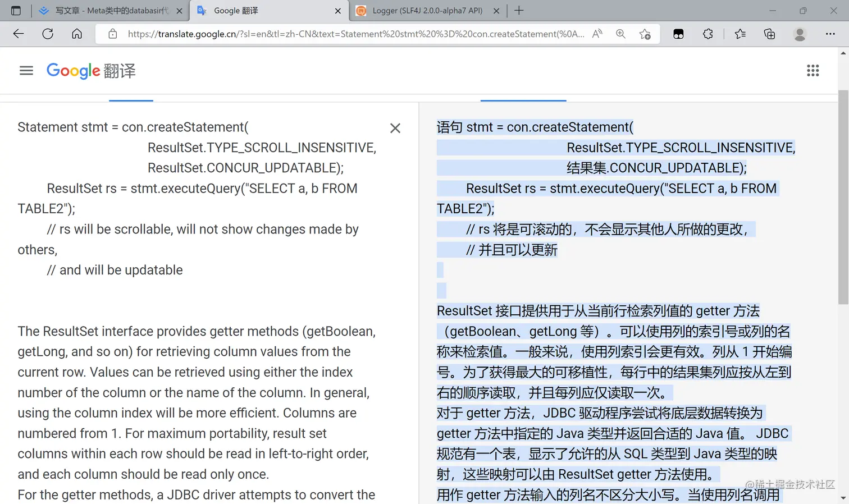Click translated line '语句 stmt = con.createStatement('
Viewport: 849px width, 504px height.
point(535,127)
